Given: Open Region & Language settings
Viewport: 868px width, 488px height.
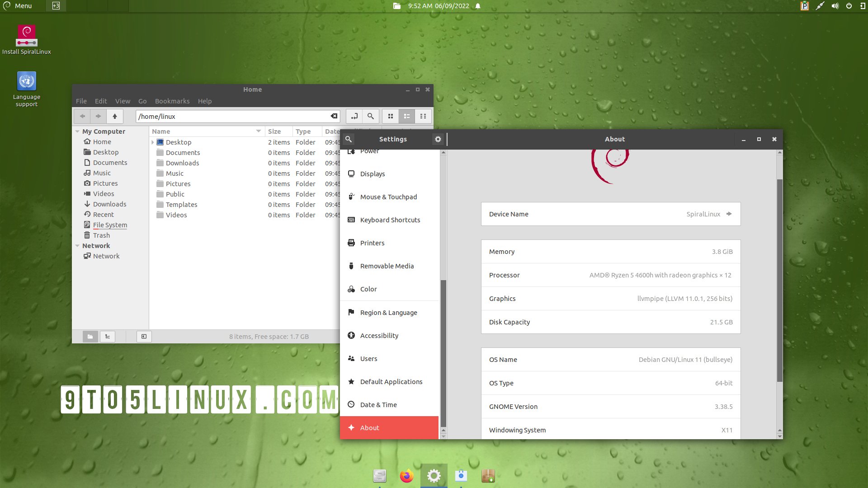Looking at the screenshot, I should coord(389,313).
